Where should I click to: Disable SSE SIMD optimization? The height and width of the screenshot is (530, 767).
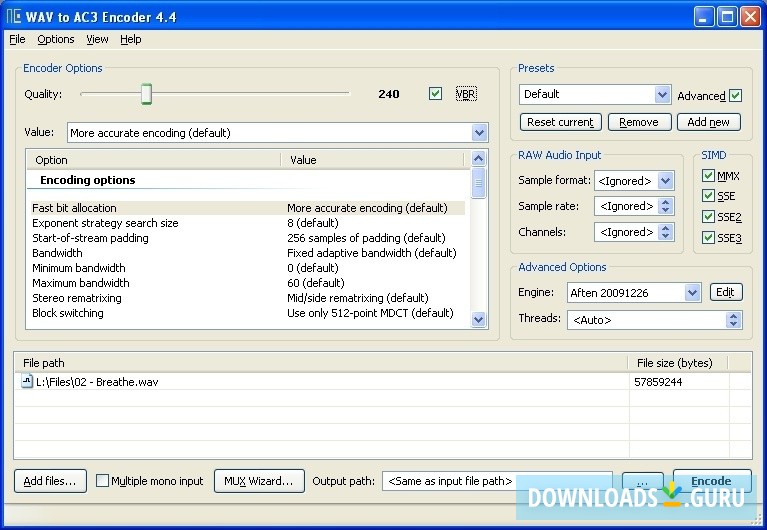(x=708, y=196)
